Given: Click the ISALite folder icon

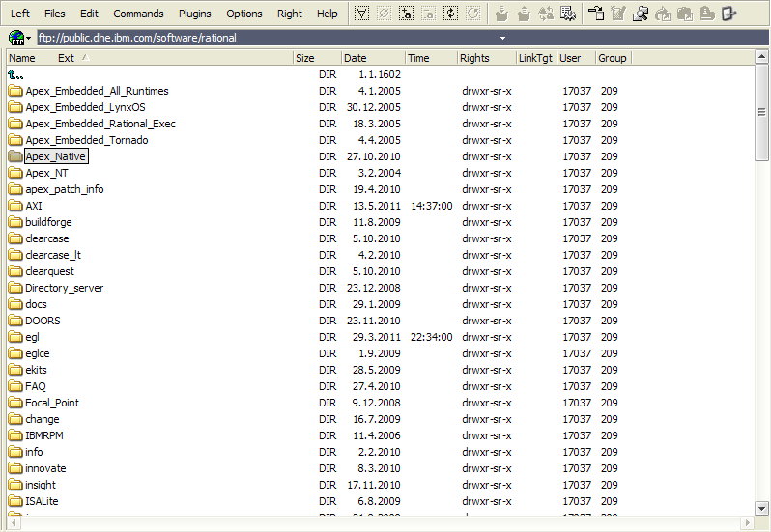Looking at the screenshot, I should point(15,501).
